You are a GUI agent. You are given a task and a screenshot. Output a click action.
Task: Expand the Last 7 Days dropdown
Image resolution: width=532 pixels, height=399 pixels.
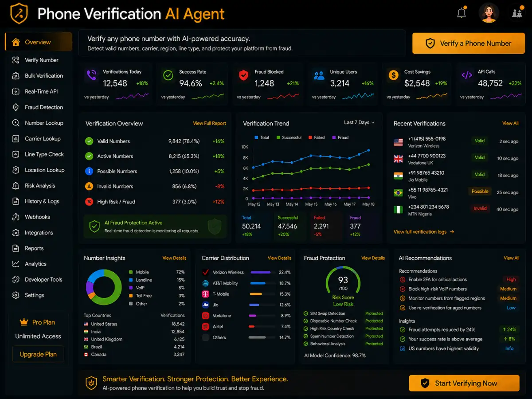(x=359, y=122)
